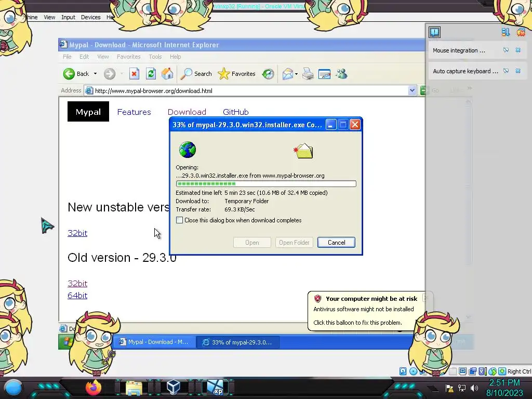Click the VirtualBox notification center icon

pyautogui.click(x=434, y=32)
